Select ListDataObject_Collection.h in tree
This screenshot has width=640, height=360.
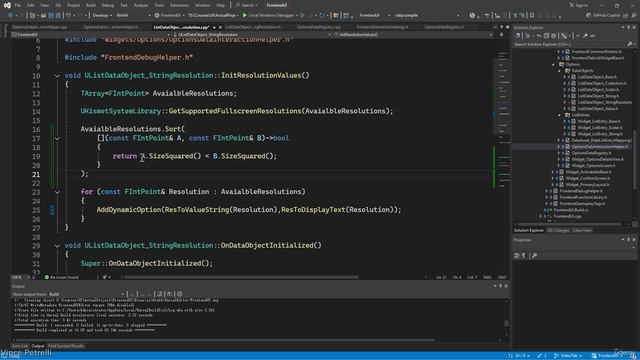[602, 83]
